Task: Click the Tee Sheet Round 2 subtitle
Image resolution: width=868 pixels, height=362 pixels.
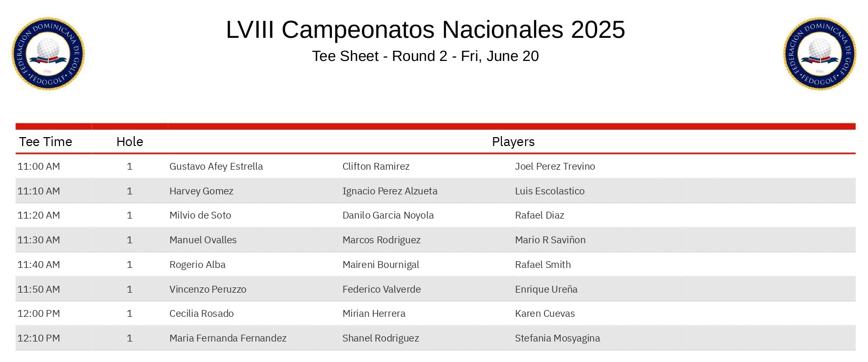Action: (x=425, y=56)
